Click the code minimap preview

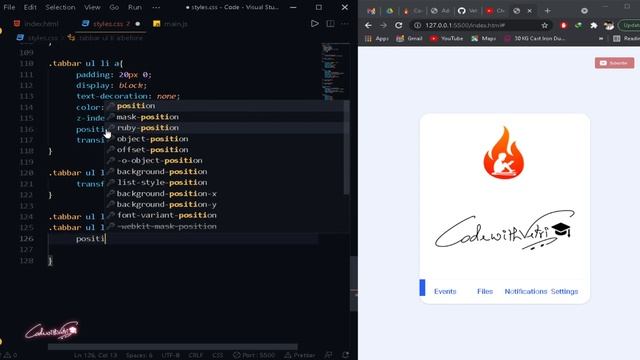click(333, 71)
